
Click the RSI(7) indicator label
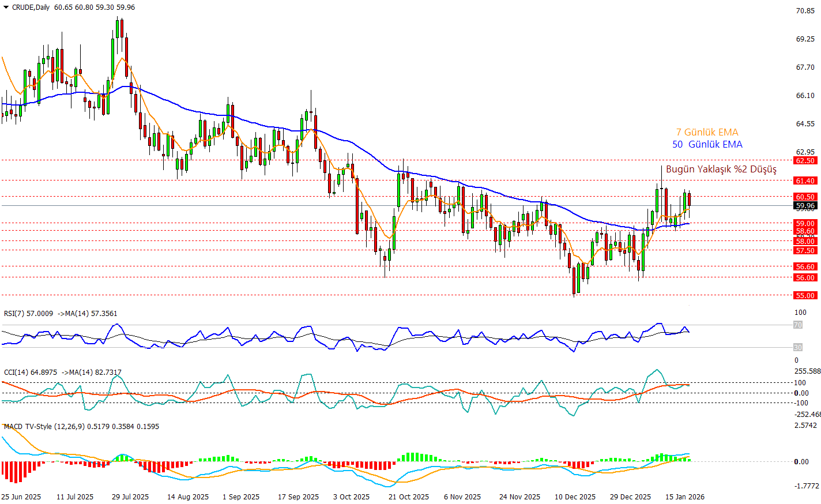[x=28, y=314]
